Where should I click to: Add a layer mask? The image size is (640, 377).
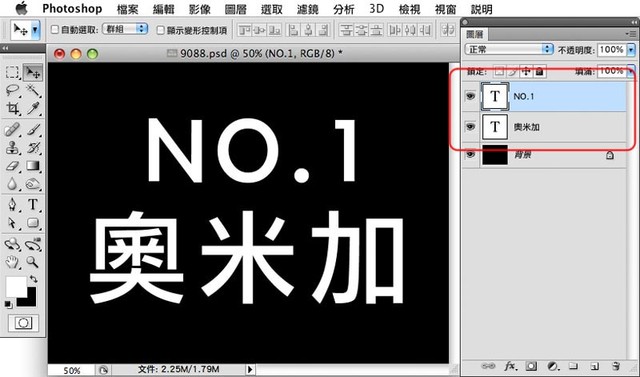[531, 366]
